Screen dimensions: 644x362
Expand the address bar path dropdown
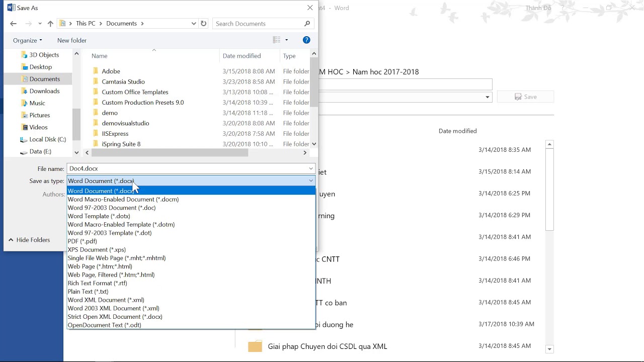pos(194,24)
